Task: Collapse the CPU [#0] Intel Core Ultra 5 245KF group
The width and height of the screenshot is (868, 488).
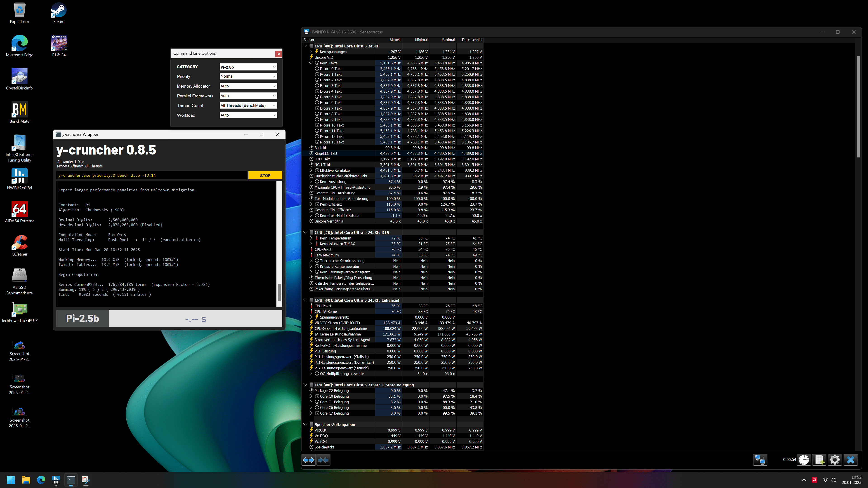Action: point(305,46)
